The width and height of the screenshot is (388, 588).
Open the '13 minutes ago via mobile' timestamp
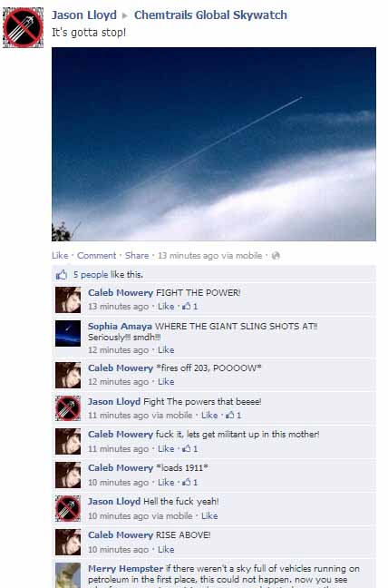[209, 255]
